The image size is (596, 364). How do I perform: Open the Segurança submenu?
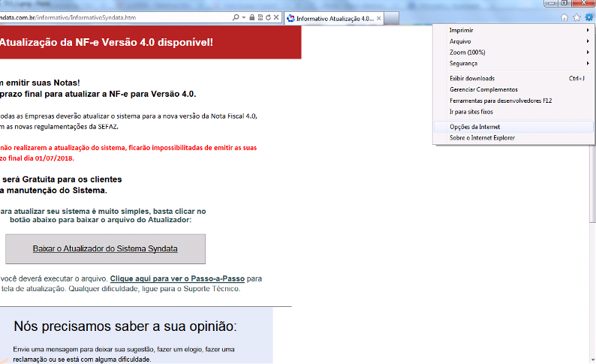click(514, 63)
